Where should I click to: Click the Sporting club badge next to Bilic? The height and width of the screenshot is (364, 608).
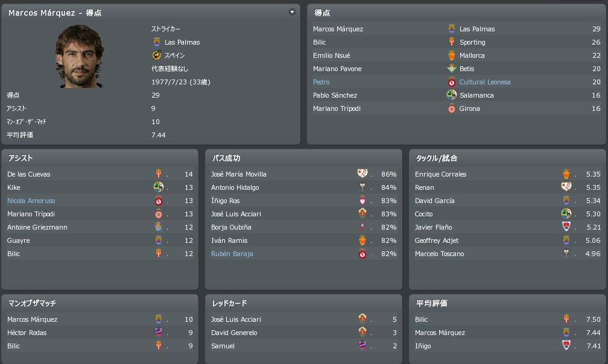click(x=451, y=42)
